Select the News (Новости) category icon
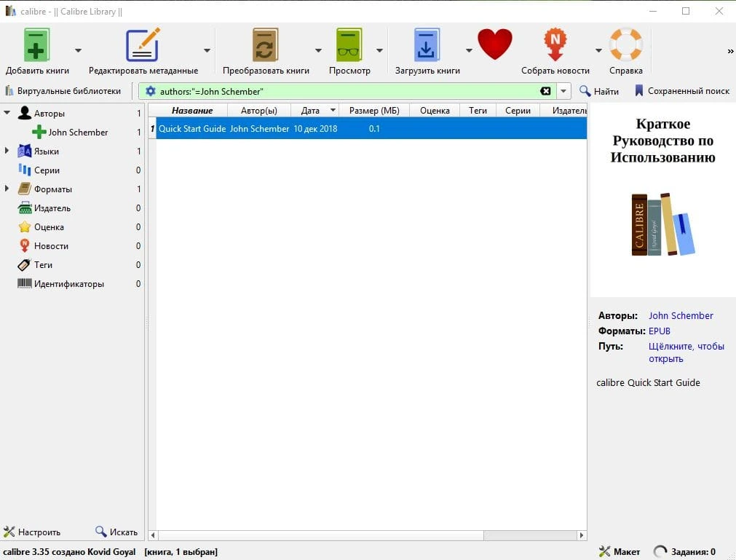Screen dimensions: 736x560 pyautogui.click(x=25, y=245)
